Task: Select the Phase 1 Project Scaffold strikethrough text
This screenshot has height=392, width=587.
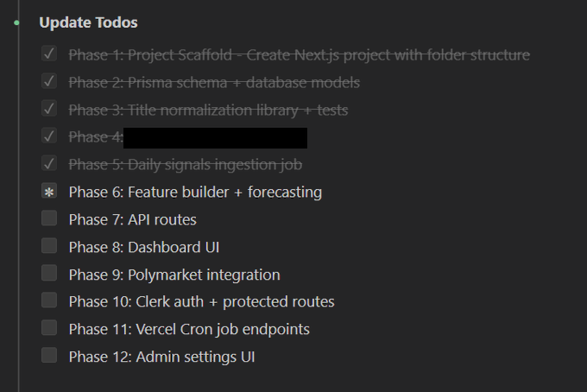Action: coord(299,55)
